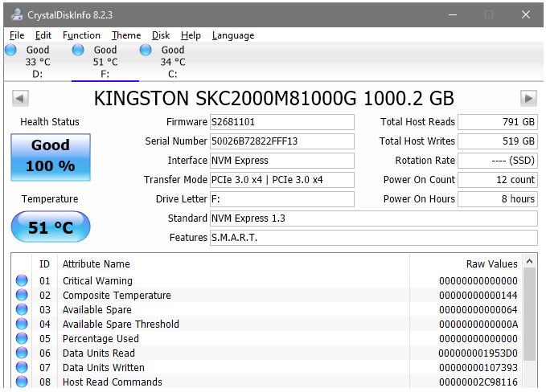
Task: Select the Critical Warning attribute row
Action: tap(267, 280)
